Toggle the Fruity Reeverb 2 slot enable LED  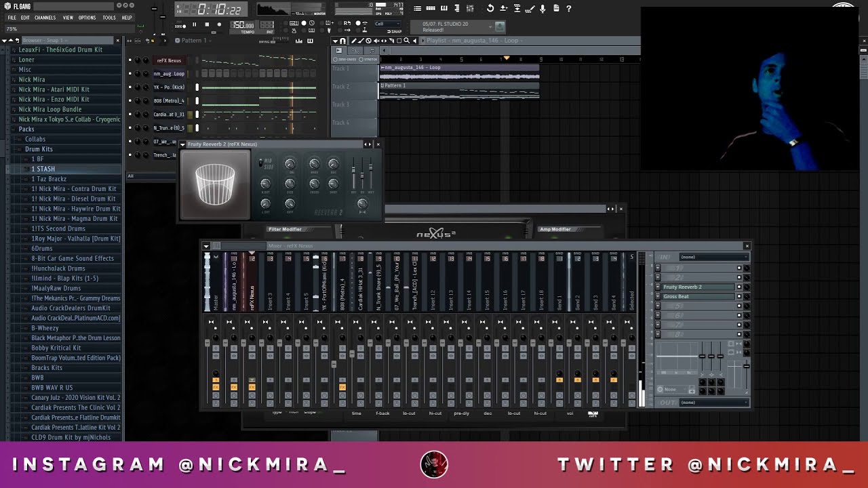pyautogui.click(x=739, y=287)
